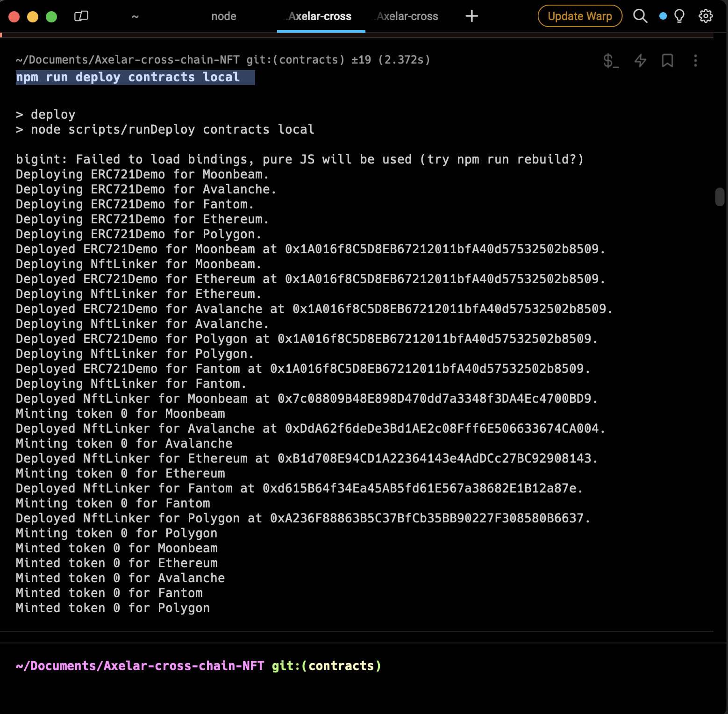Click the 'node scripts/runDeploy contracts local' line
The image size is (728, 714).
click(x=165, y=129)
